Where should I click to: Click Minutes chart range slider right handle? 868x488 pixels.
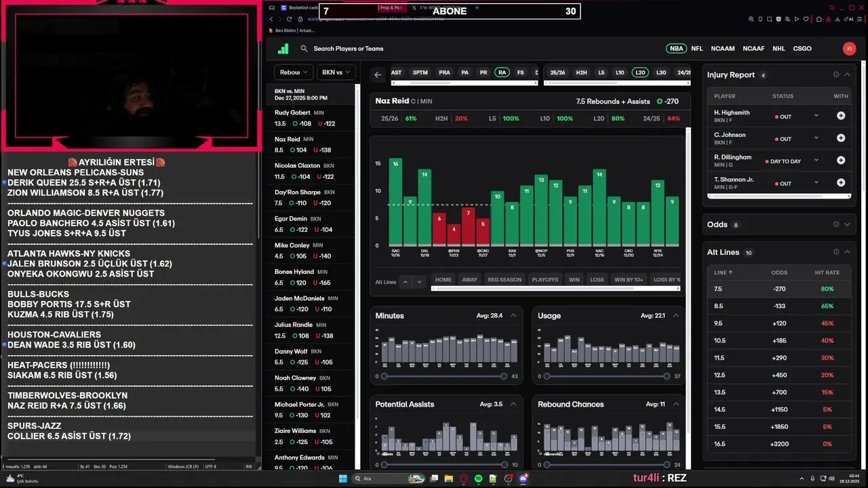(x=504, y=376)
